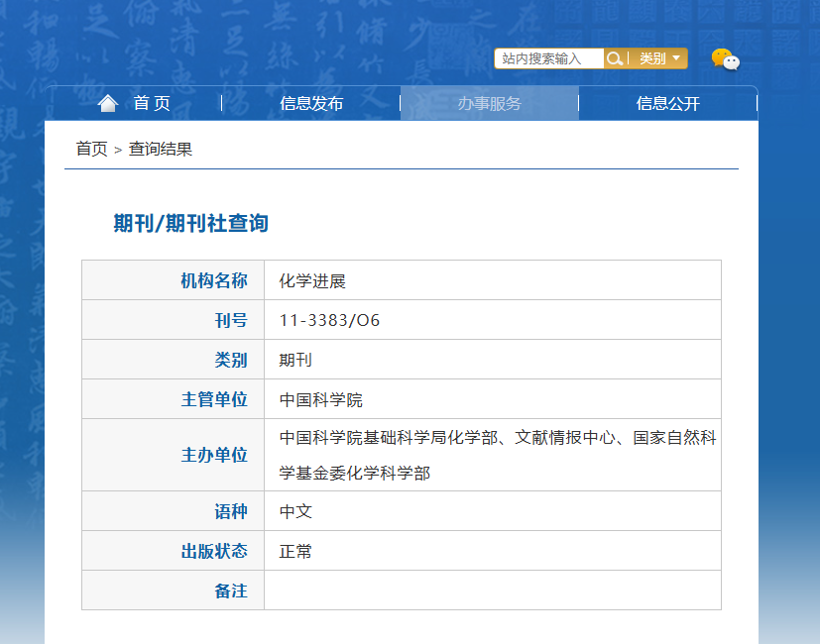Click the dropdown arrow beside 类别
The width and height of the screenshot is (820, 644).
pos(676,58)
